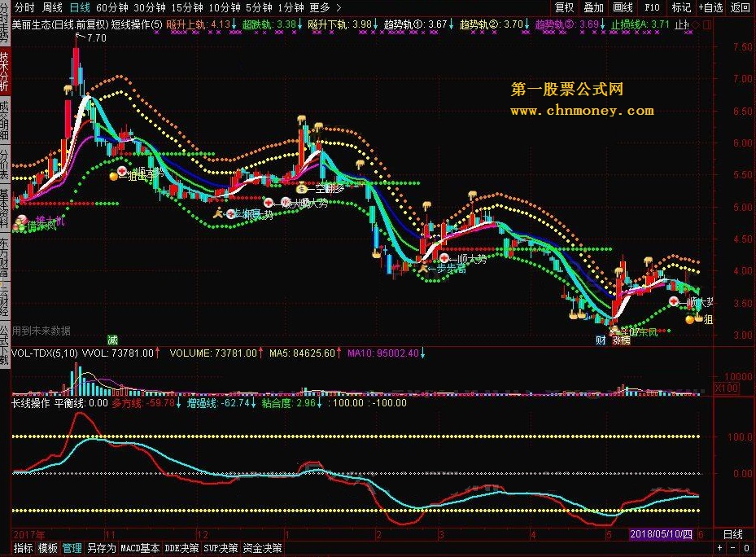Switch to the 周线 weekly chart
Image resolution: width=756 pixels, height=557 pixels.
pos(53,7)
